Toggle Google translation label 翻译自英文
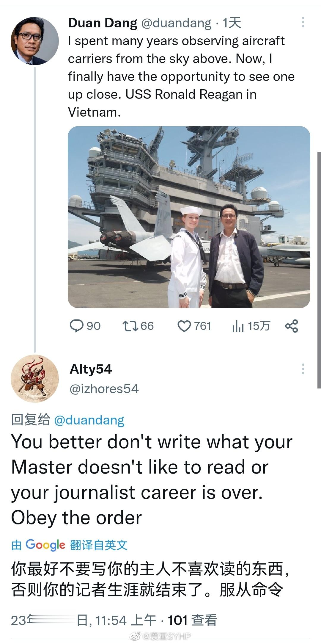Screen dimensions: 321x644 (x=99, y=545)
